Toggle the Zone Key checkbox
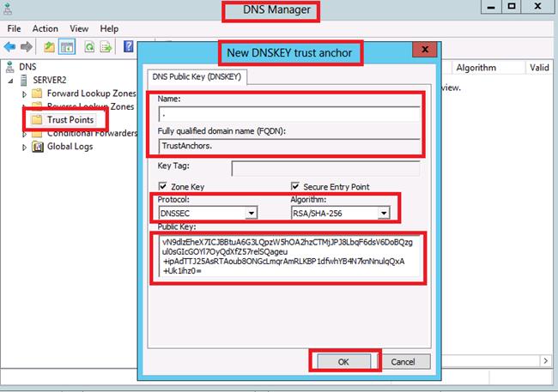 click(x=164, y=186)
